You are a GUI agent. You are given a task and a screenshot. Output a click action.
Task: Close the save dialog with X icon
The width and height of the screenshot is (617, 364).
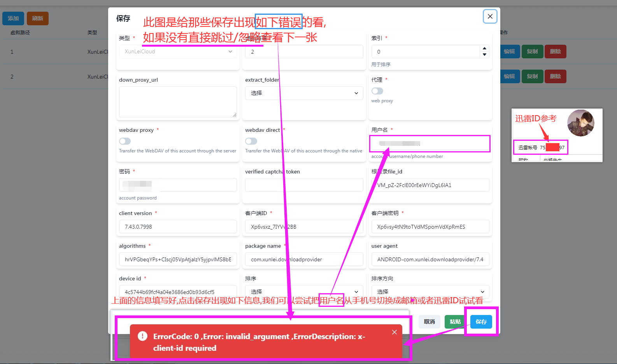(490, 16)
